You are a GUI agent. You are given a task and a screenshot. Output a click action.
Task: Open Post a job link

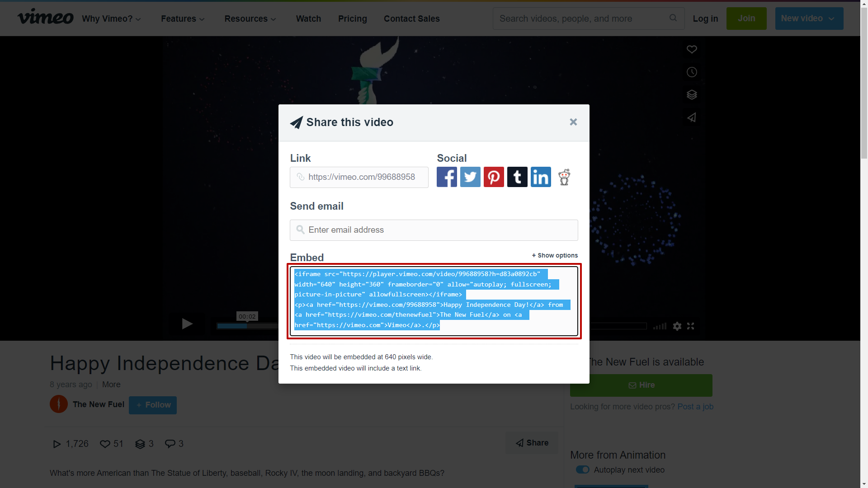[695, 406]
